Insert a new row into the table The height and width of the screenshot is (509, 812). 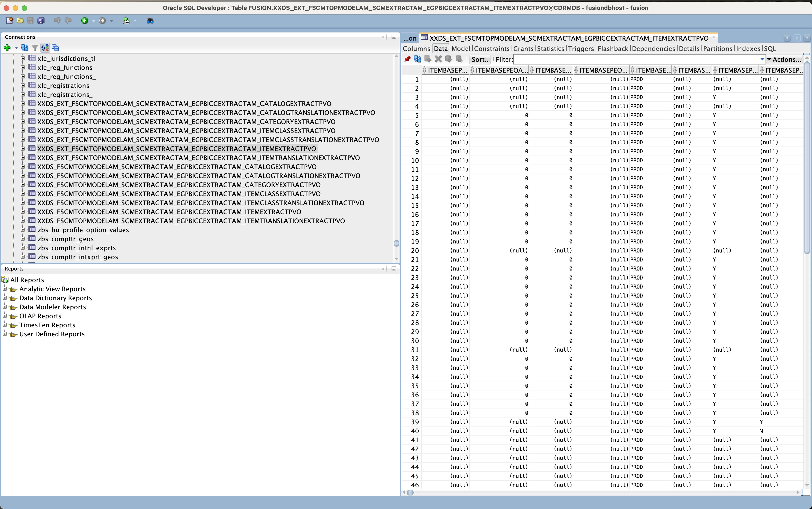pos(427,59)
